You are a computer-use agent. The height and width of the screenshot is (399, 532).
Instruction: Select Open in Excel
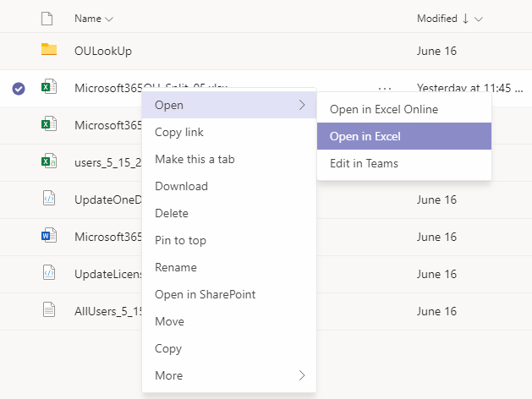pos(403,136)
